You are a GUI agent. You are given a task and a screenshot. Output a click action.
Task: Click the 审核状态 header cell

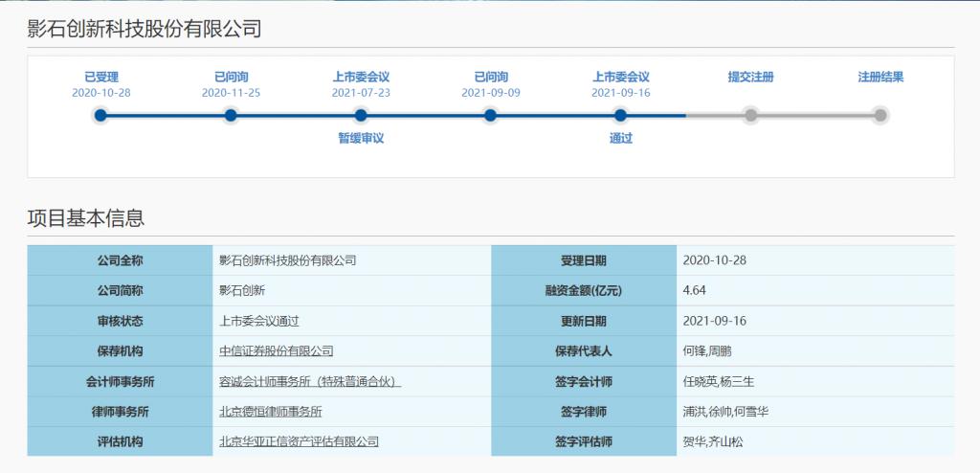coord(120,321)
